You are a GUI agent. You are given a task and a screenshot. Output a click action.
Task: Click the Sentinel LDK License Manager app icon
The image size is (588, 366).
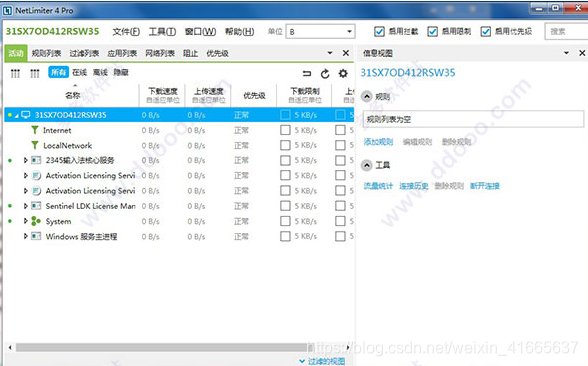tap(36, 206)
